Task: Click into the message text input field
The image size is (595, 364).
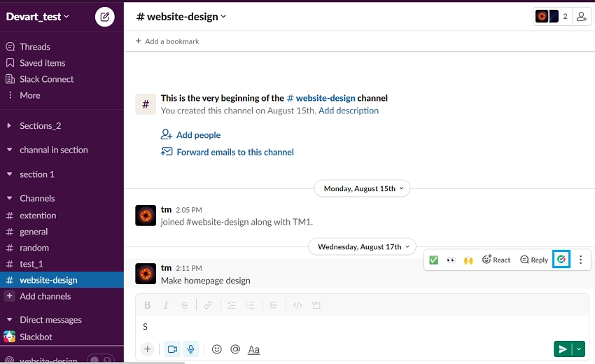Action: 362,326
